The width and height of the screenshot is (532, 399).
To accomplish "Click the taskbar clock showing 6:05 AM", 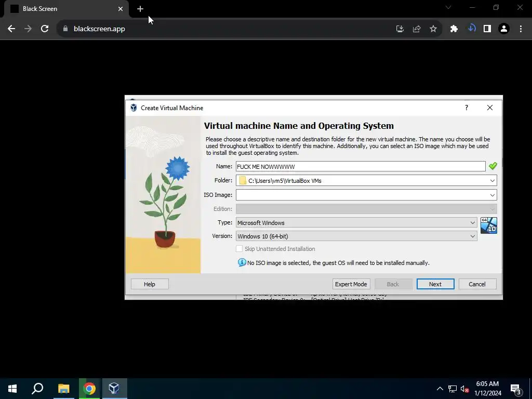I will 487,389.
